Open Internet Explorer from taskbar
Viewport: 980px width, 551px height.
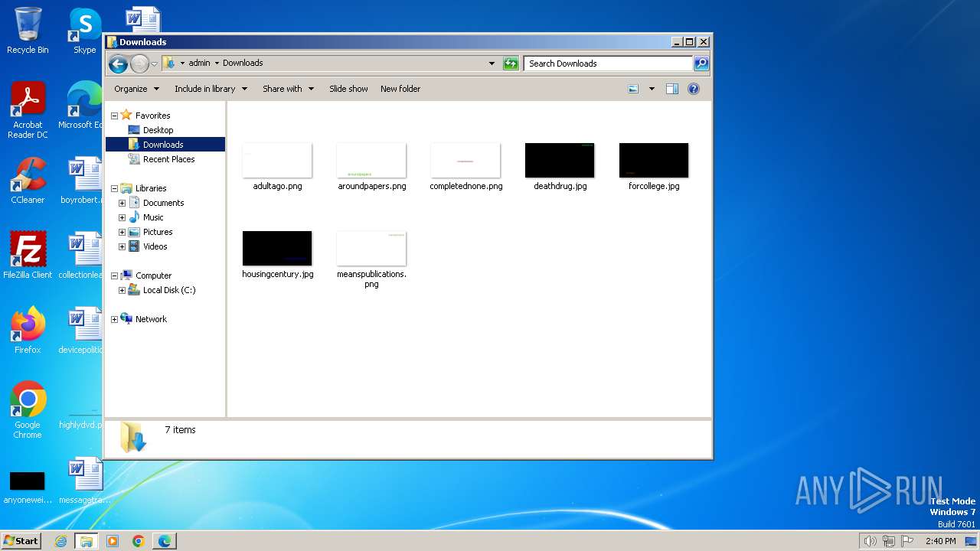(60, 541)
